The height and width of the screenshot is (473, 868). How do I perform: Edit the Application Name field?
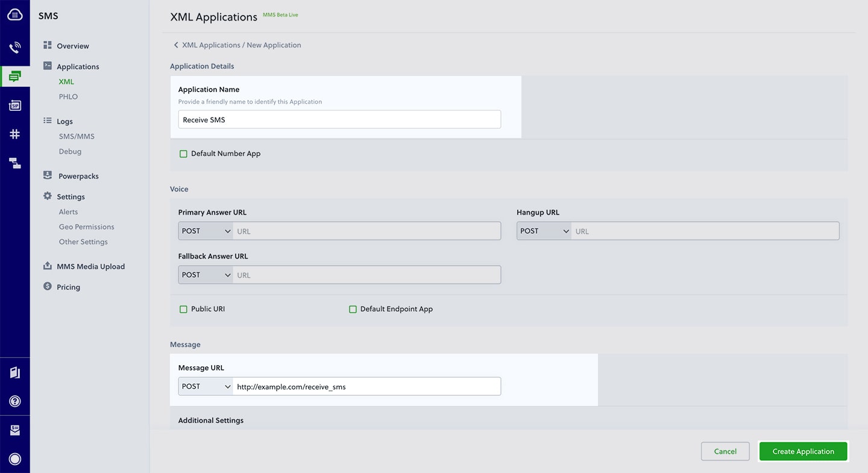pyautogui.click(x=339, y=119)
